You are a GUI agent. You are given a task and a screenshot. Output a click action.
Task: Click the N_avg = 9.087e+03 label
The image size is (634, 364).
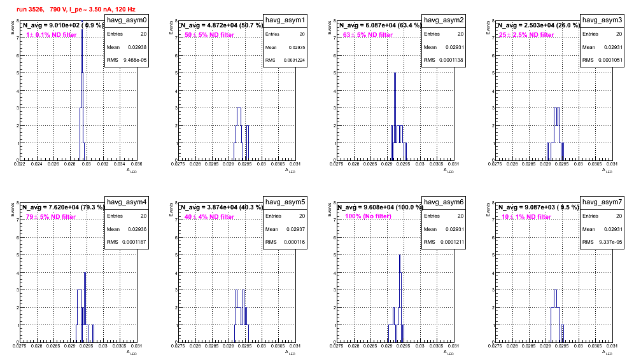click(539, 207)
